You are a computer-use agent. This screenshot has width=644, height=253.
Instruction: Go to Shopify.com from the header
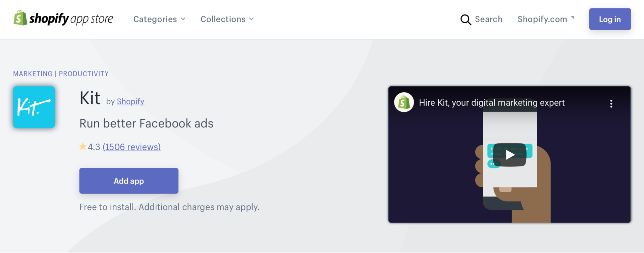[x=542, y=19]
